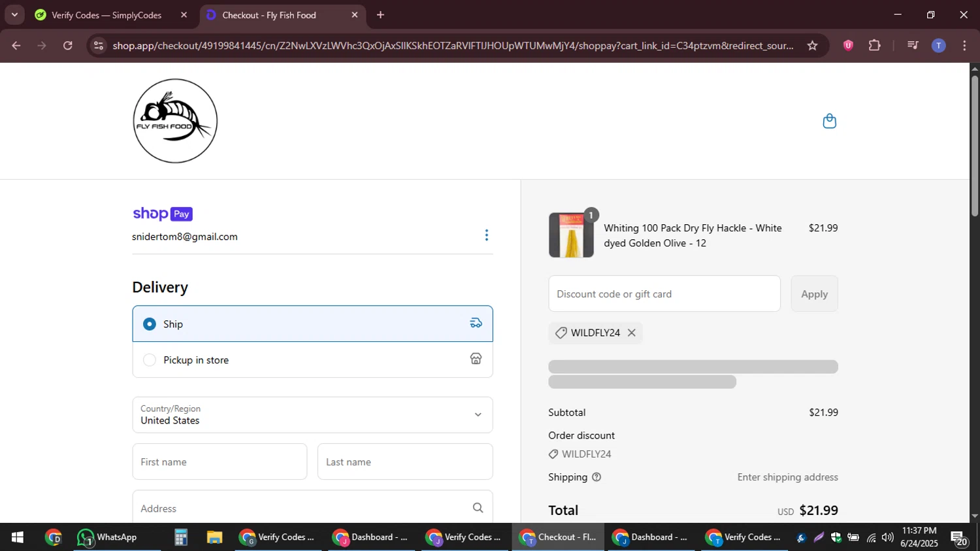Reload the checkout page
This screenshot has height=551, width=980.
(x=68, y=45)
